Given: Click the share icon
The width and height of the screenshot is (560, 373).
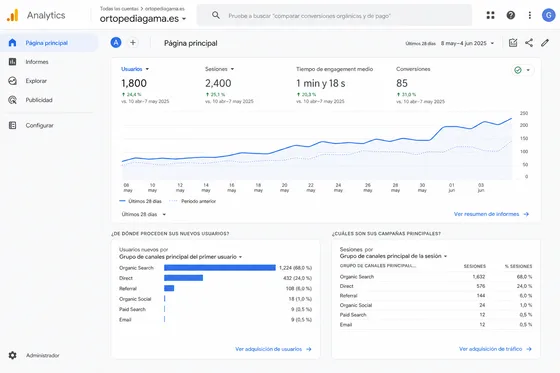Looking at the screenshot, I should pos(529,43).
